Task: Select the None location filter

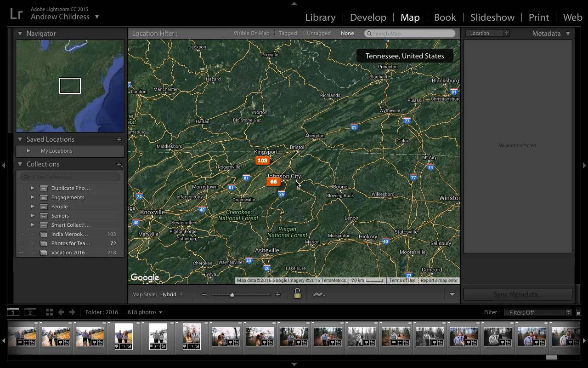Action: [347, 33]
